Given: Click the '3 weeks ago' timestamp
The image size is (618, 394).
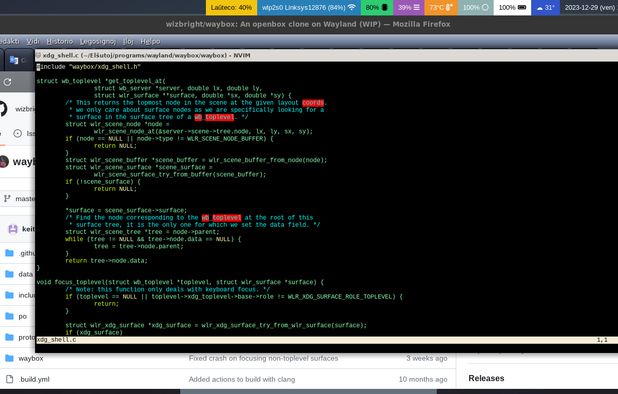Looking at the screenshot, I should pyautogui.click(x=427, y=358).
